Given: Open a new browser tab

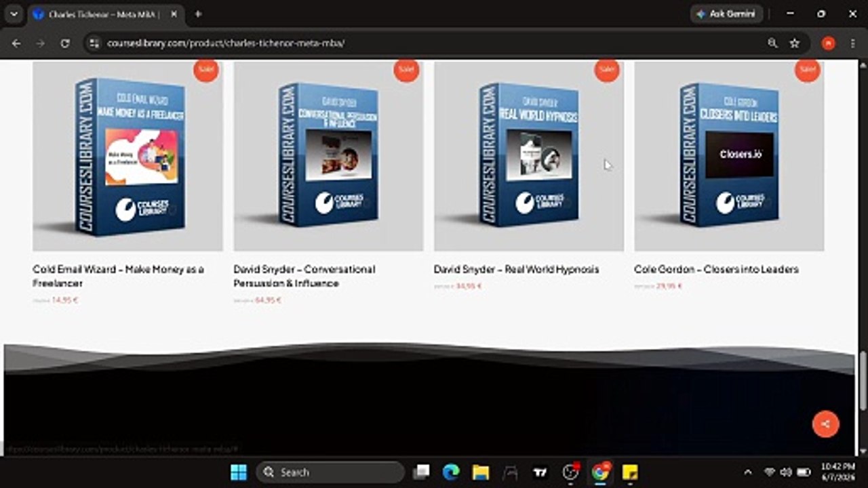Looking at the screenshot, I should 198,14.
